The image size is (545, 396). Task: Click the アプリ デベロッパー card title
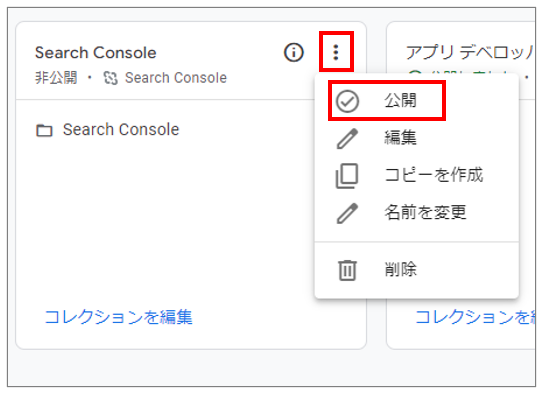(x=470, y=53)
